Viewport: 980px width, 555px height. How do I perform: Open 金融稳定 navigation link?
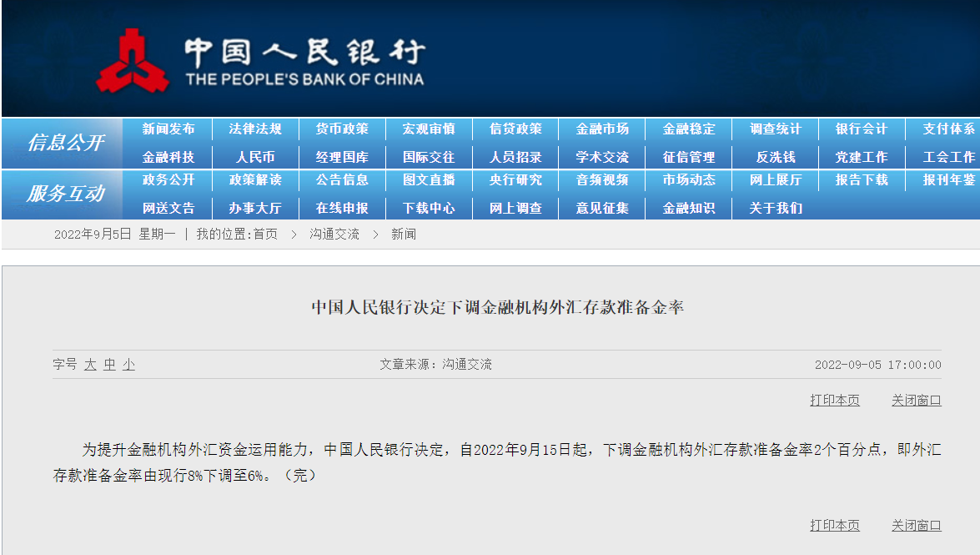pyautogui.click(x=689, y=129)
